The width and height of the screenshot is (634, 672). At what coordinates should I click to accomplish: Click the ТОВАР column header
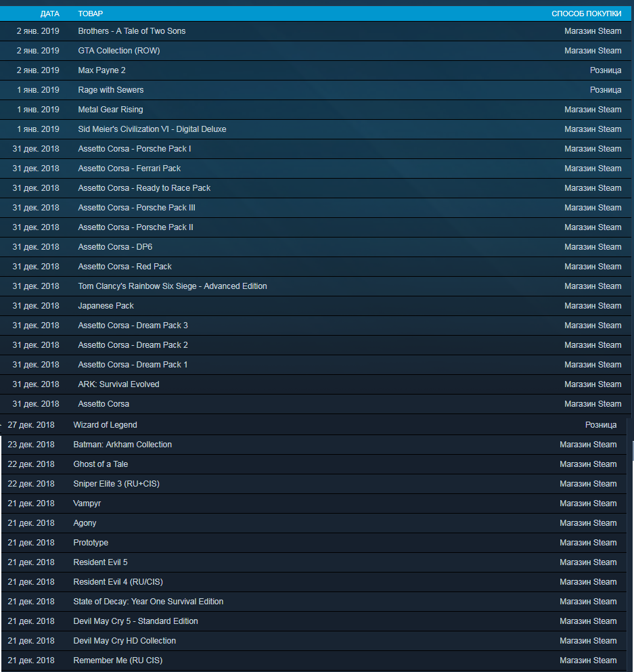click(91, 14)
